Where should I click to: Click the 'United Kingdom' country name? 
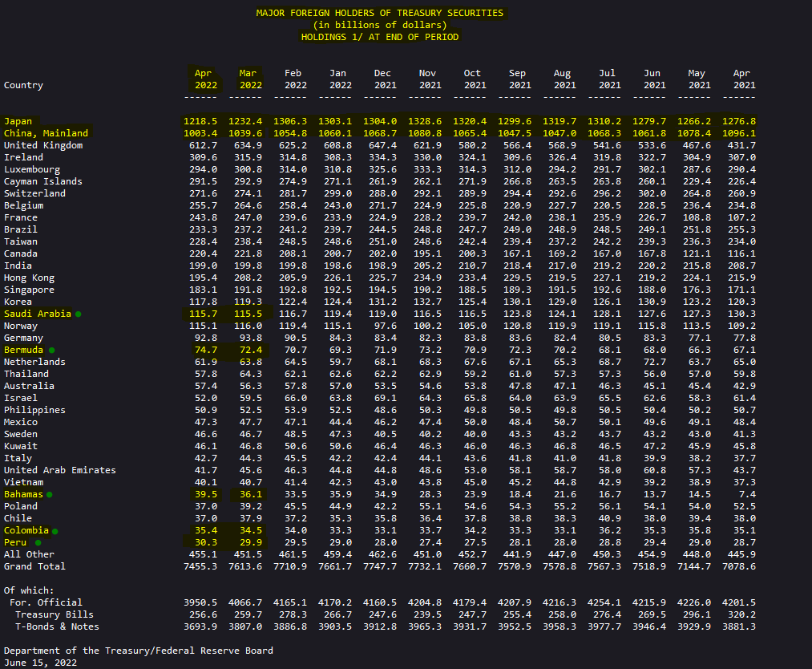pyautogui.click(x=43, y=145)
